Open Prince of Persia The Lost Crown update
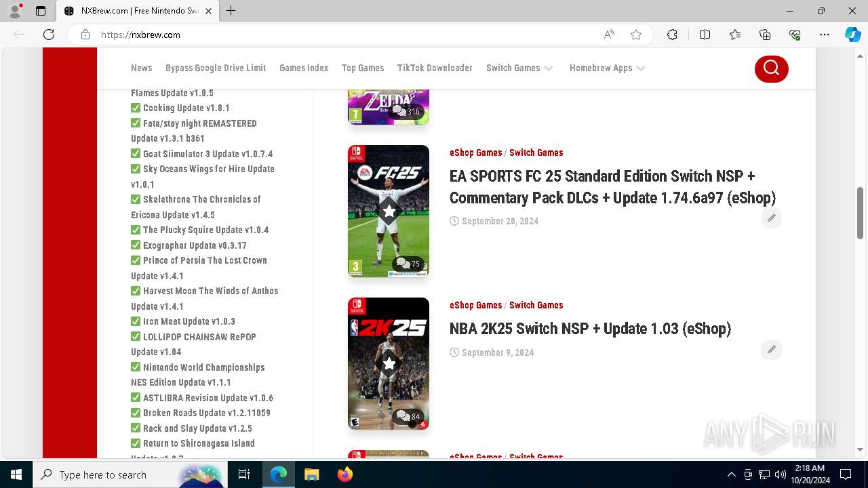The height and width of the screenshot is (488, 868). [199, 268]
